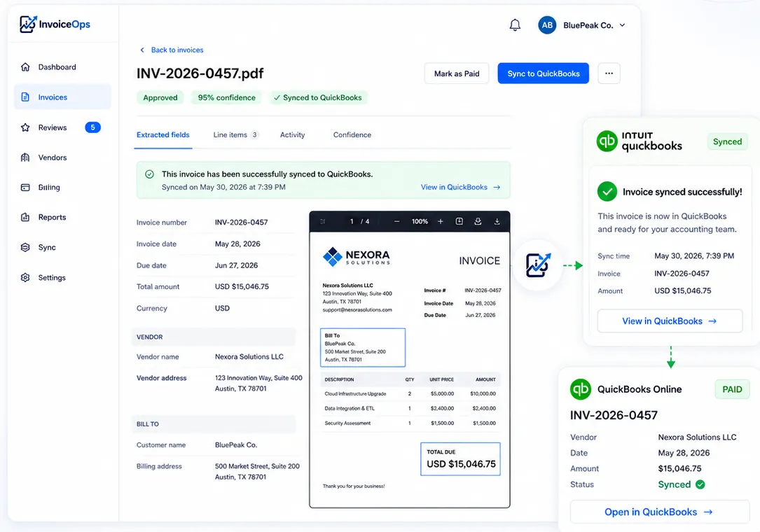The height and width of the screenshot is (532, 760).
Task: Click Open in QuickBooks button
Action: pyautogui.click(x=659, y=512)
